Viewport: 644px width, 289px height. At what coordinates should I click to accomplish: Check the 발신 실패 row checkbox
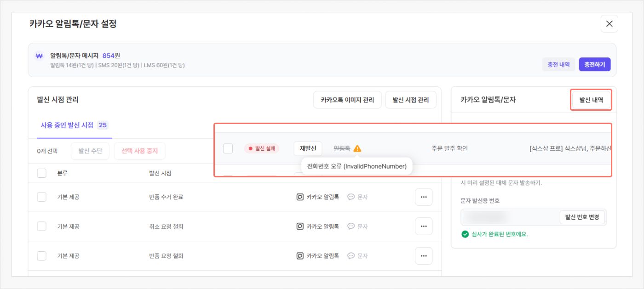(228, 148)
